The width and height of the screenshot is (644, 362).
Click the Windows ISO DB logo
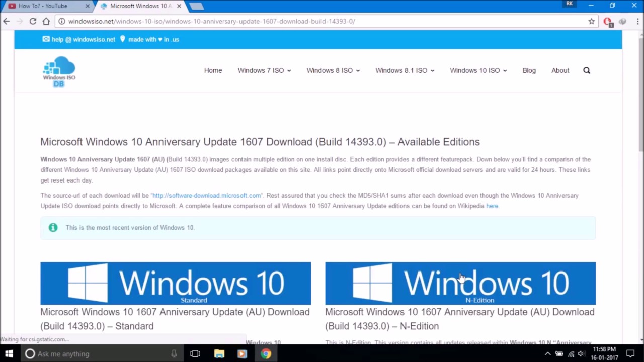point(59,71)
